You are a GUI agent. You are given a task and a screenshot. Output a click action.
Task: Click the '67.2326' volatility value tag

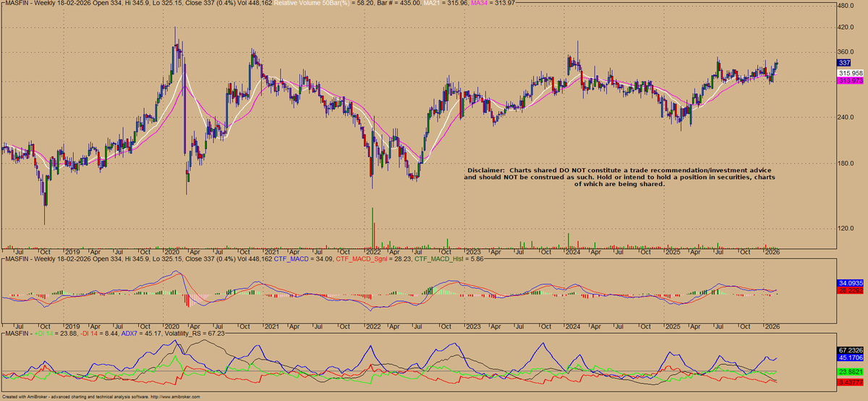(851, 349)
